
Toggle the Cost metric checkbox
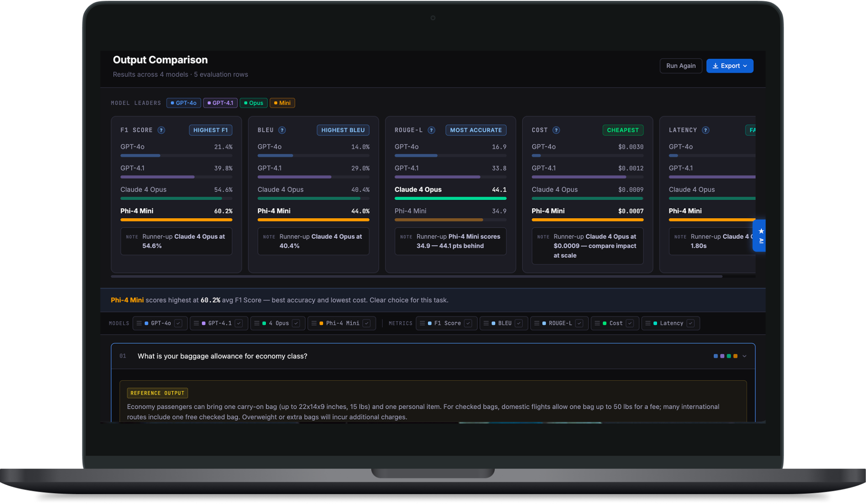(x=630, y=323)
